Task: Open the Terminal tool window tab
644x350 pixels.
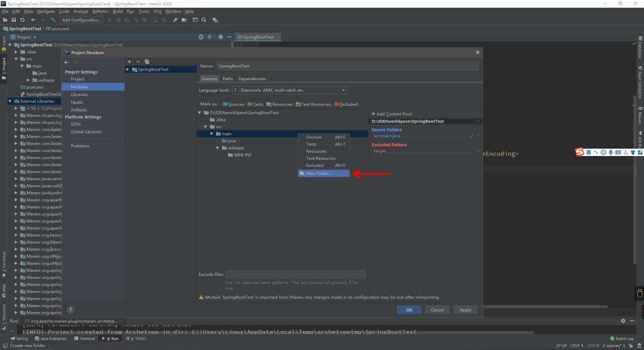Action: click(85, 339)
